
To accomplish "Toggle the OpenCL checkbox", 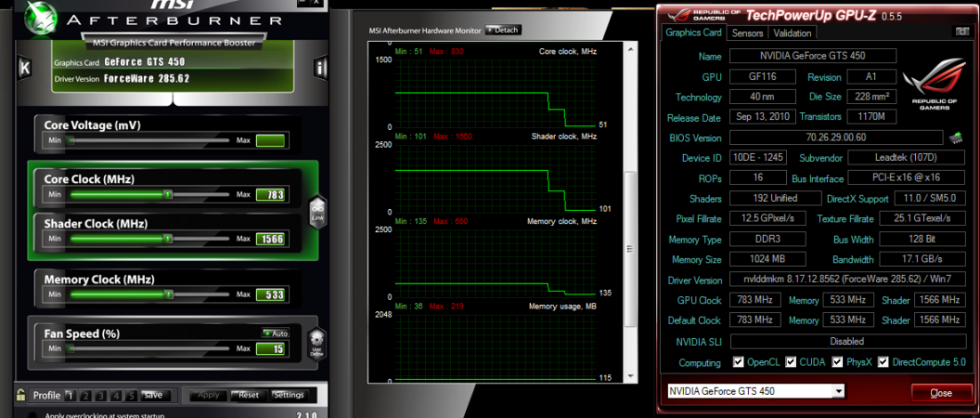I will click(738, 361).
